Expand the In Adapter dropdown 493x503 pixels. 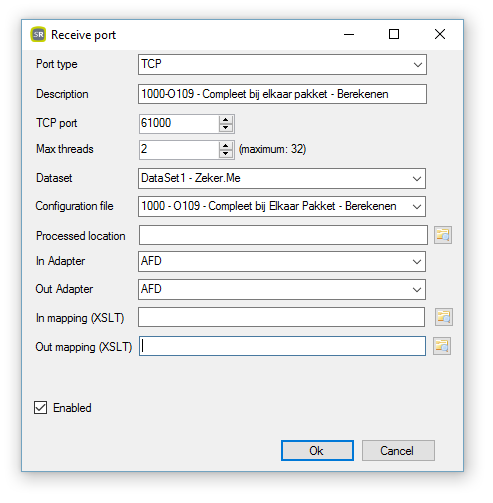282,261
